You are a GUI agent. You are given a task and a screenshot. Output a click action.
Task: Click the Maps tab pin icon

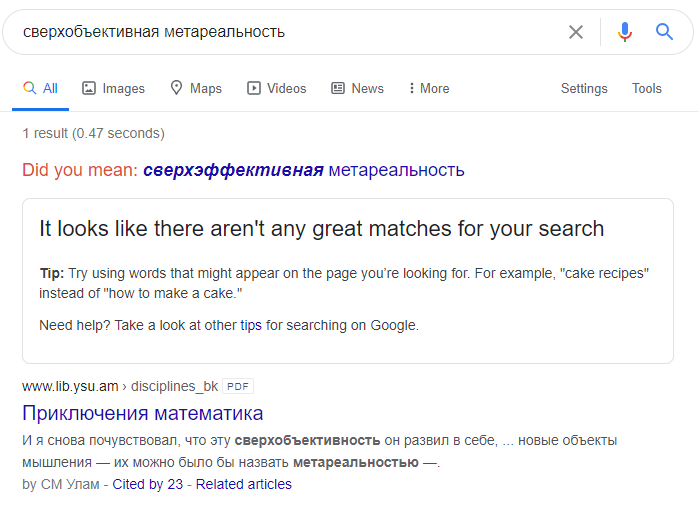(176, 88)
